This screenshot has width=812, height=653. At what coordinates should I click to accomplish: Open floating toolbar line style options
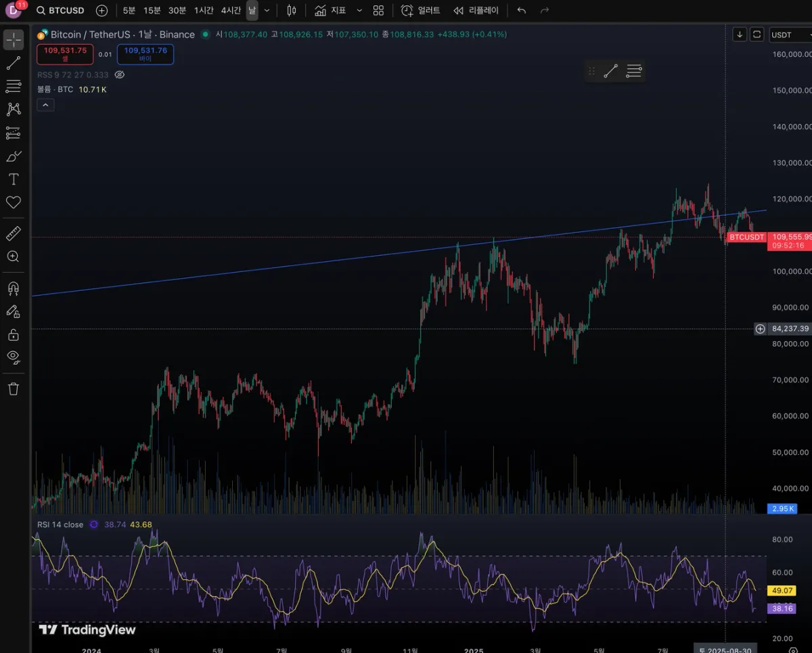click(633, 70)
